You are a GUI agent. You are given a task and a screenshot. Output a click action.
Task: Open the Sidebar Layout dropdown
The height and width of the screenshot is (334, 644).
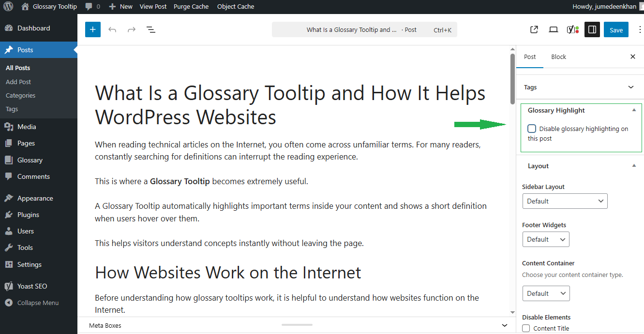(x=565, y=201)
